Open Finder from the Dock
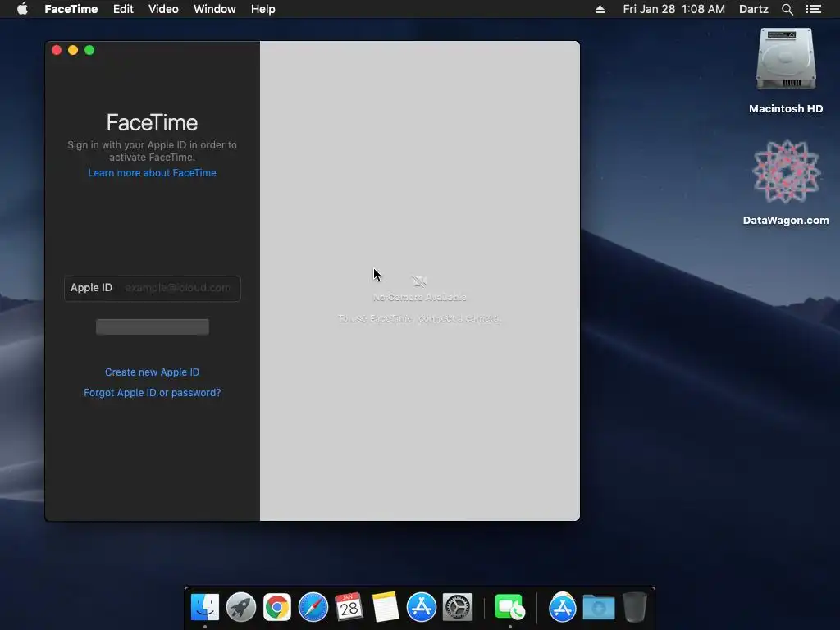This screenshot has width=840, height=630. (x=205, y=608)
